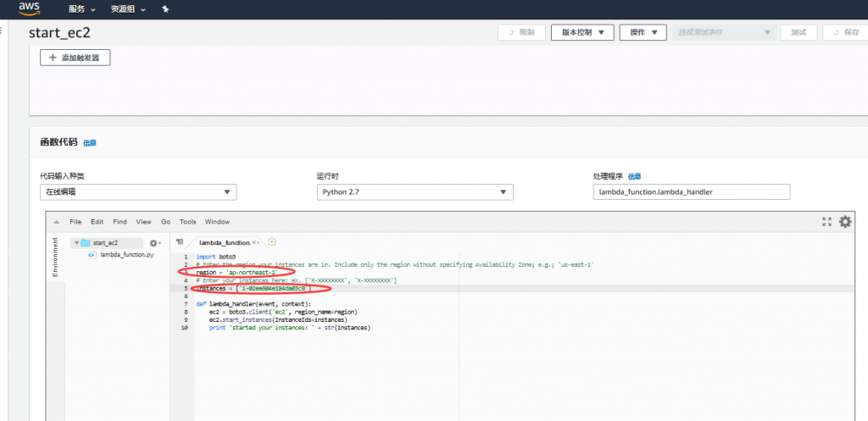Open the 在线编辑 code entry type dropdown
Image resolution: width=868 pixels, height=421 pixels.
[138, 192]
